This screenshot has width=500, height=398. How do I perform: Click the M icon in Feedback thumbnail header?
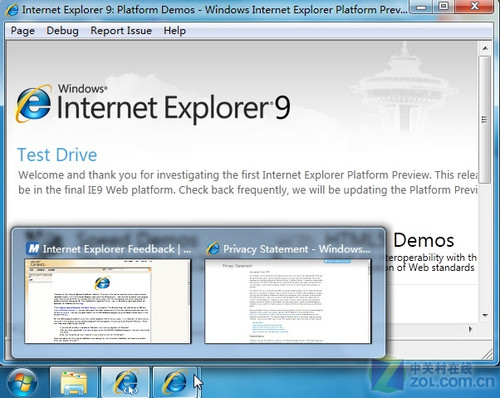tap(33, 249)
